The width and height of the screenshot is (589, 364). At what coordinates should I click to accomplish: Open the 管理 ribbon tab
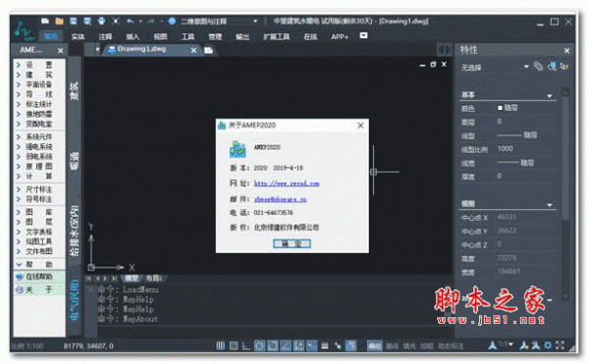(x=215, y=36)
